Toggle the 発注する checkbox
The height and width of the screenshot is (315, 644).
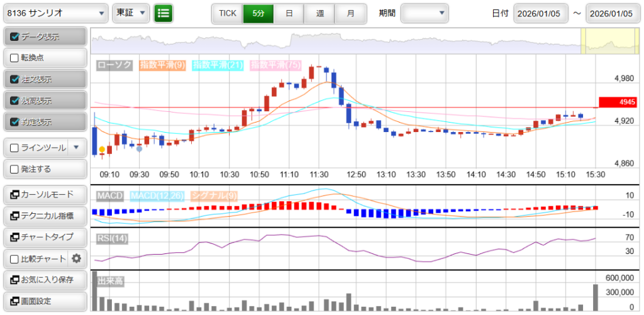pos(15,169)
